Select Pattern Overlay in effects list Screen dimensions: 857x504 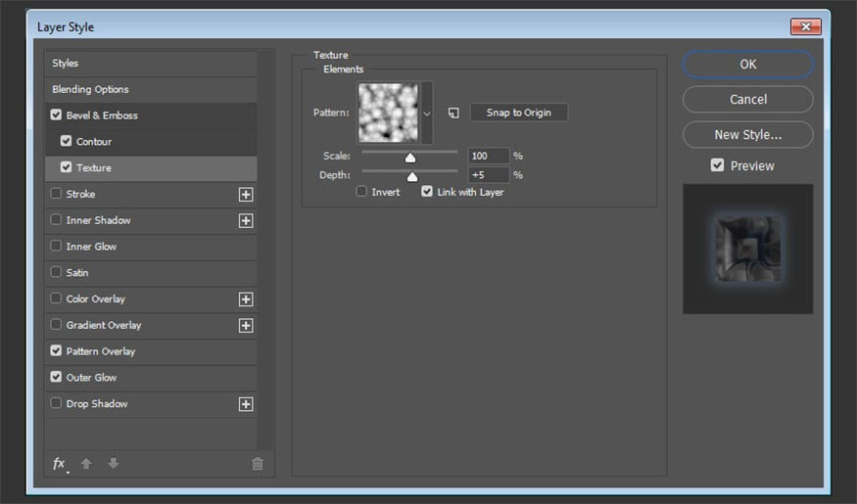coord(100,351)
